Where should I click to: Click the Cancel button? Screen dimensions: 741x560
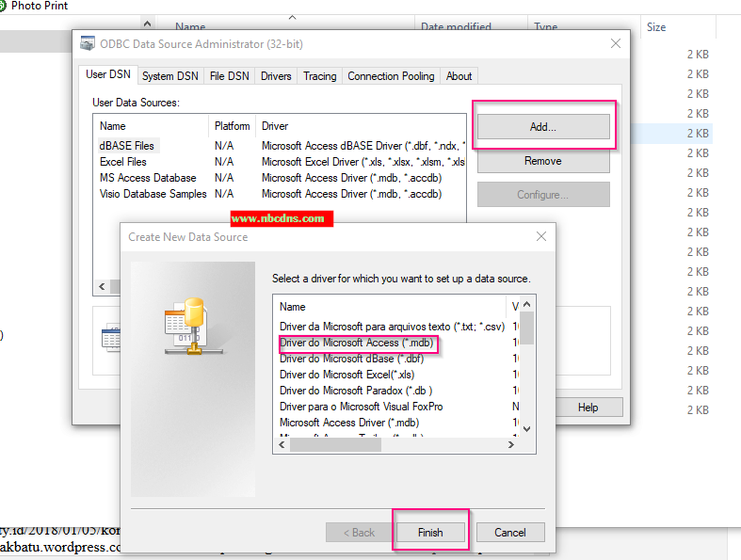click(x=510, y=533)
